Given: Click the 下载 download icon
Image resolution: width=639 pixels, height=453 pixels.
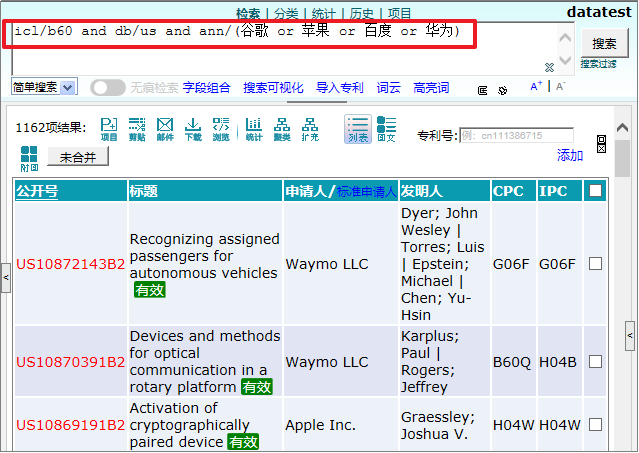Looking at the screenshot, I should (193, 129).
